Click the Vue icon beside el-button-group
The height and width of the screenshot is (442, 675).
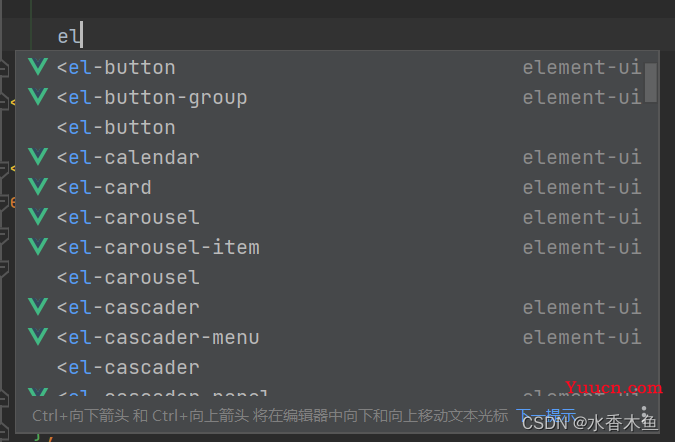tap(38, 97)
